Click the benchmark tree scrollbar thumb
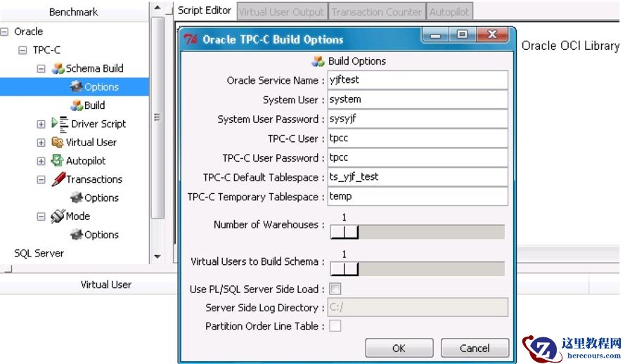 [x=158, y=117]
